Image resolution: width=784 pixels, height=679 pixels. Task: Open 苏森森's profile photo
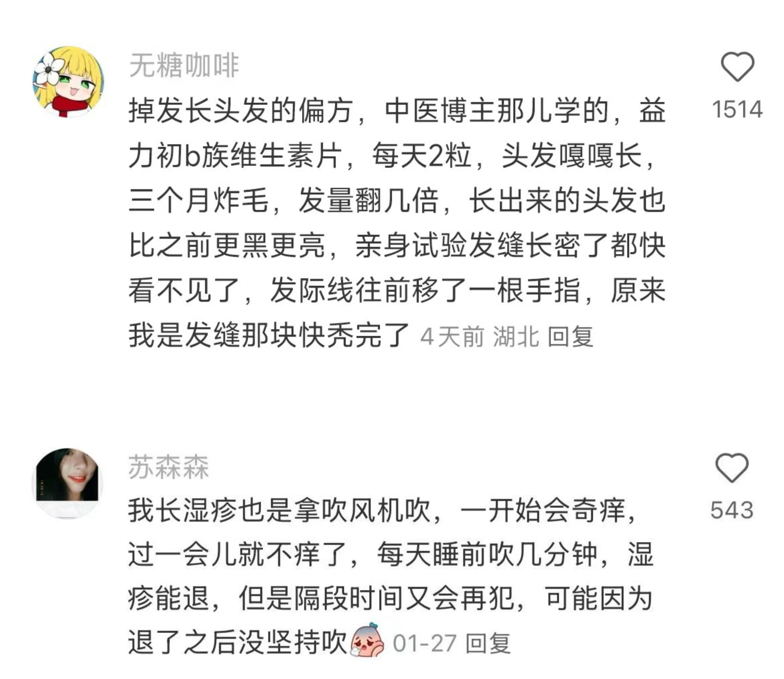click(x=68, y=483)
